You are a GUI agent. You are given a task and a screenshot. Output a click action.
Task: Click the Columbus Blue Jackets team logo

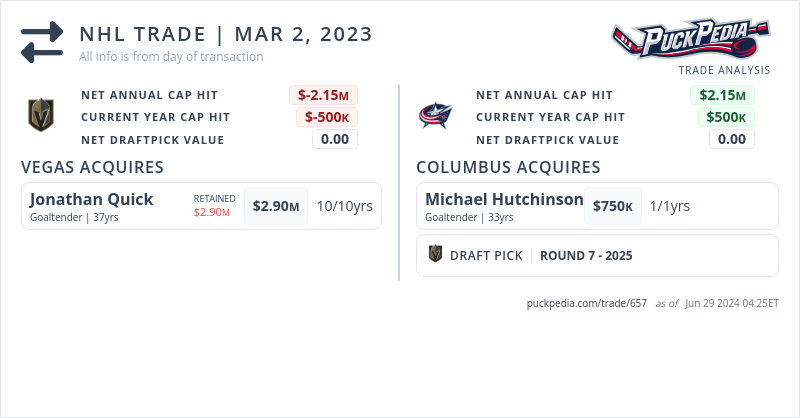click(436, 116)
